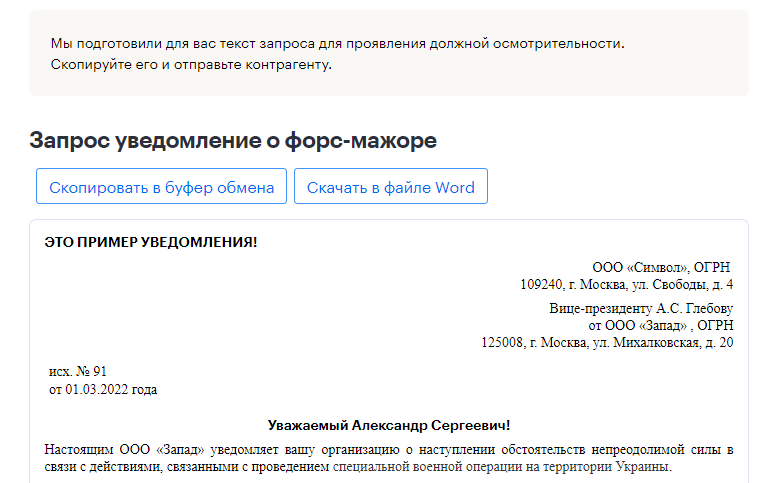Download the notice via "Скачать в файле Word"
Viewport: 766px width, 483px height.
[x=390, y=187]
